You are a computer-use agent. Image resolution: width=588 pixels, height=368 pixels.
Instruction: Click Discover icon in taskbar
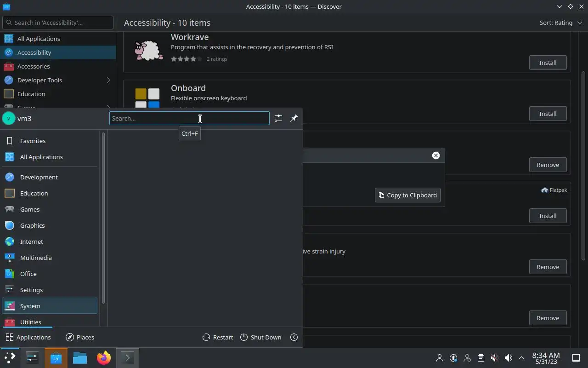56,358
